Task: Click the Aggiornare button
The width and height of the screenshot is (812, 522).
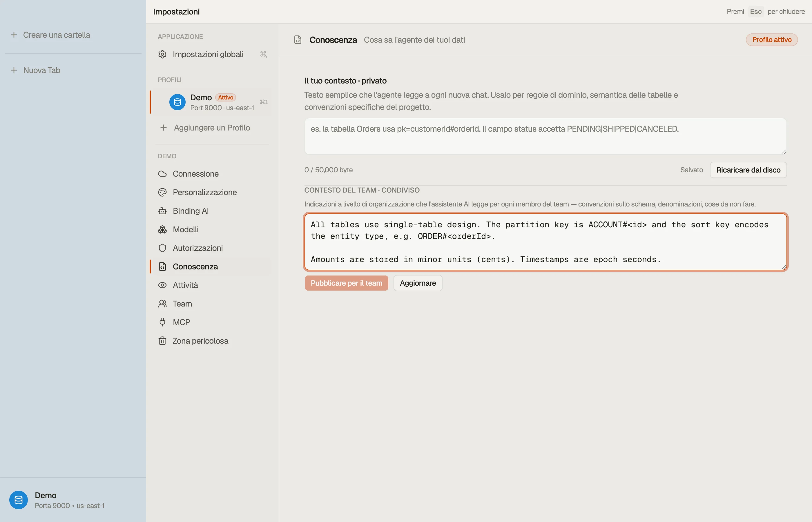Action: point(418,283)
